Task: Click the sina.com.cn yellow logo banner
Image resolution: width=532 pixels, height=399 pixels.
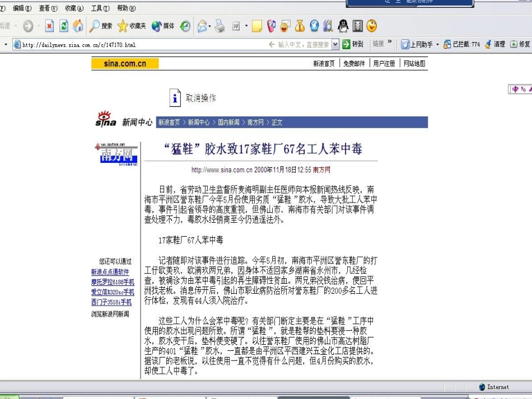Action: click(125, 63)
